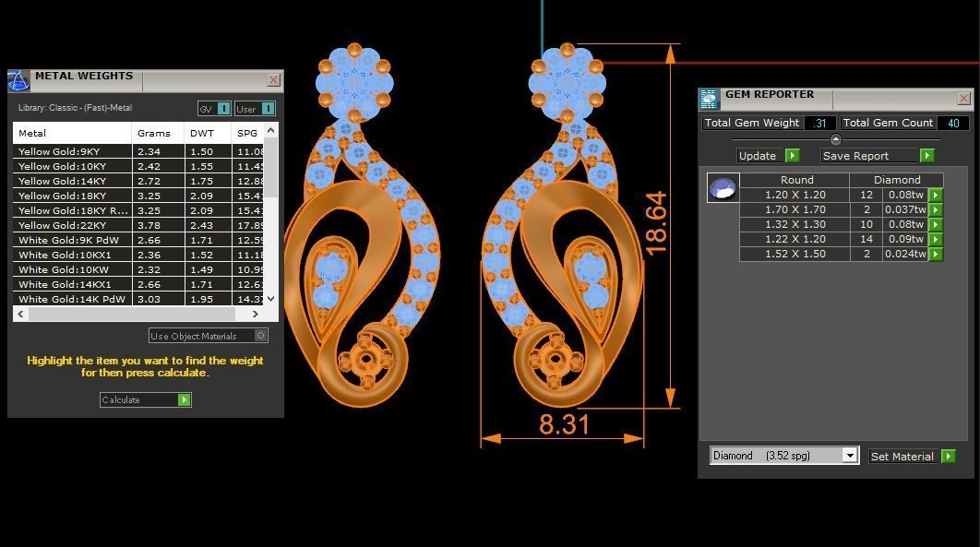Screen dimensions: 980x547
Task: Click the metal table right scroll arrow
Action: tap(255, 315)
